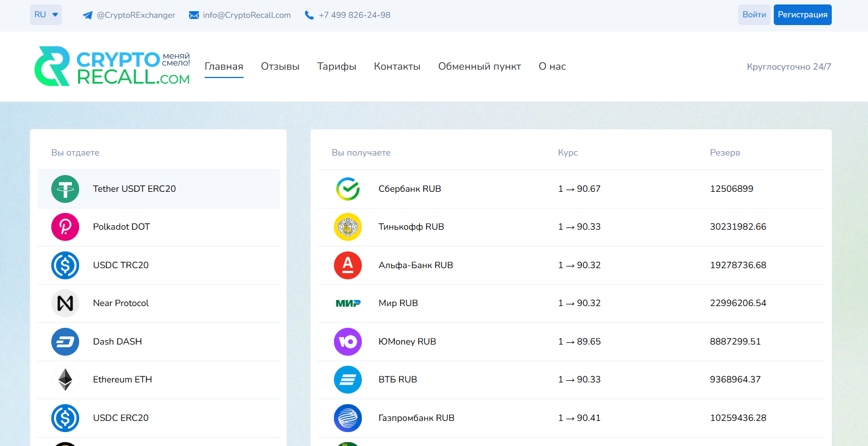
Task: Click the Near Protocol logo icon
Action: [x=65, y=303]
